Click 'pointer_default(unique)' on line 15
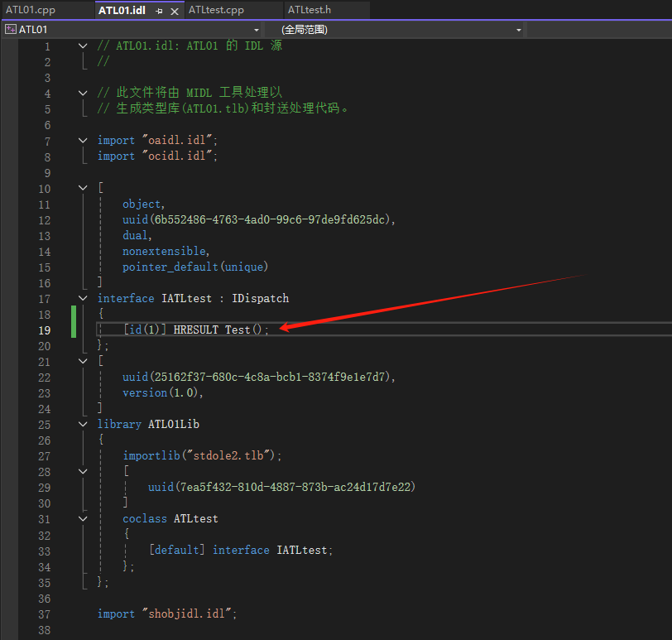The width and height of the screenshot is (672, 640). tap(195, 267)
